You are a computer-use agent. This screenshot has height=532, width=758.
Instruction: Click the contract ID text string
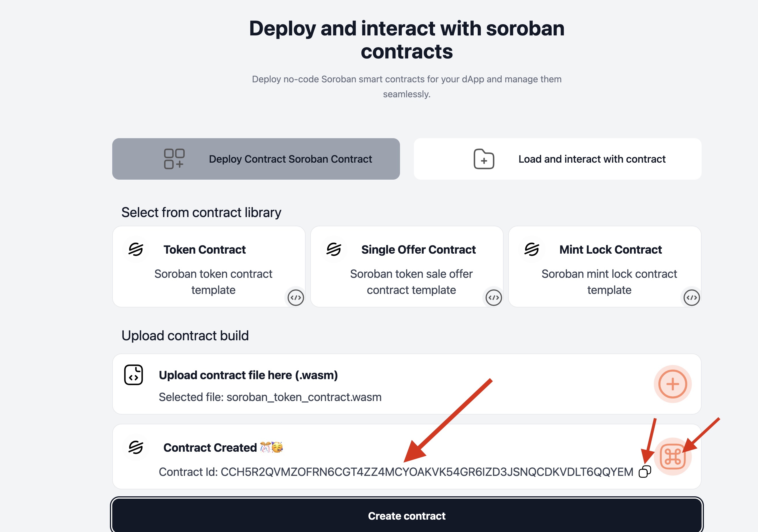click(426, 472)
